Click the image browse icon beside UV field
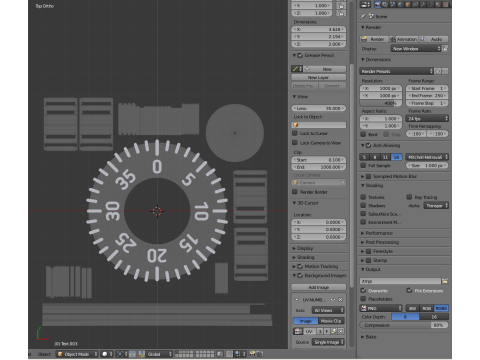Screen dimensions: 480x360 (x=298, y=331)
